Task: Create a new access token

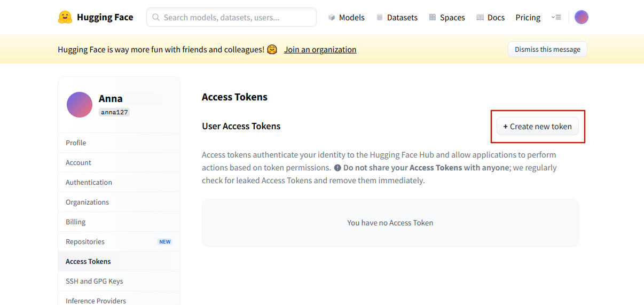Action: point(538,127)
